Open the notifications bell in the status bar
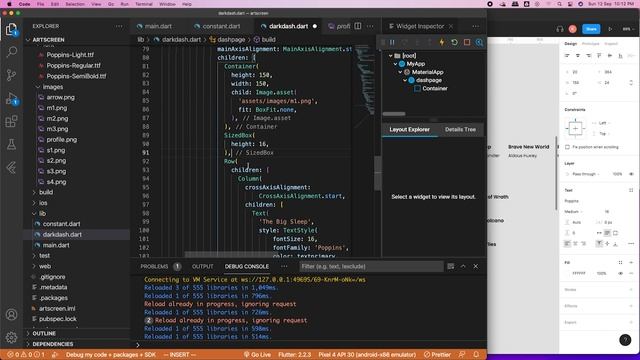This screenshot has height=360, width=640. 476,354
